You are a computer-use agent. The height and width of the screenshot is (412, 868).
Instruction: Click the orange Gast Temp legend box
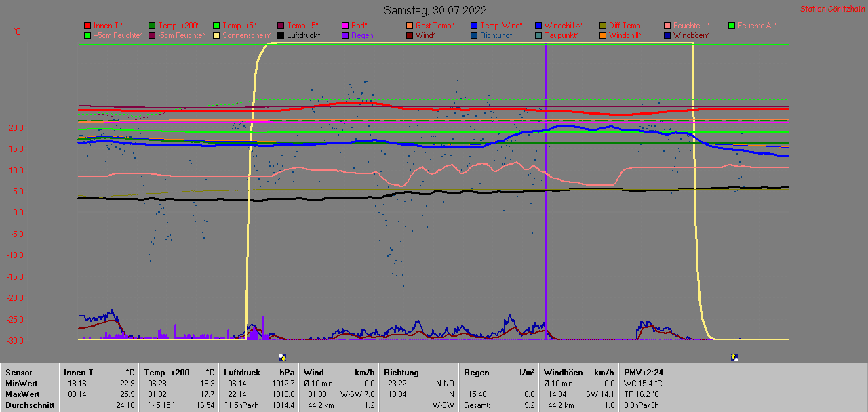click(410, 26)
